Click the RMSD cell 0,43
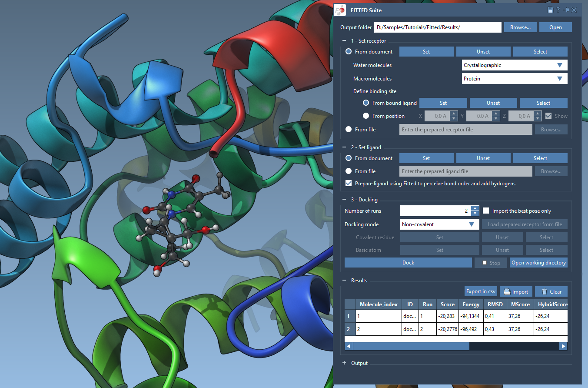The width and height of the screenshot is (588, 388). coord(494,329)
